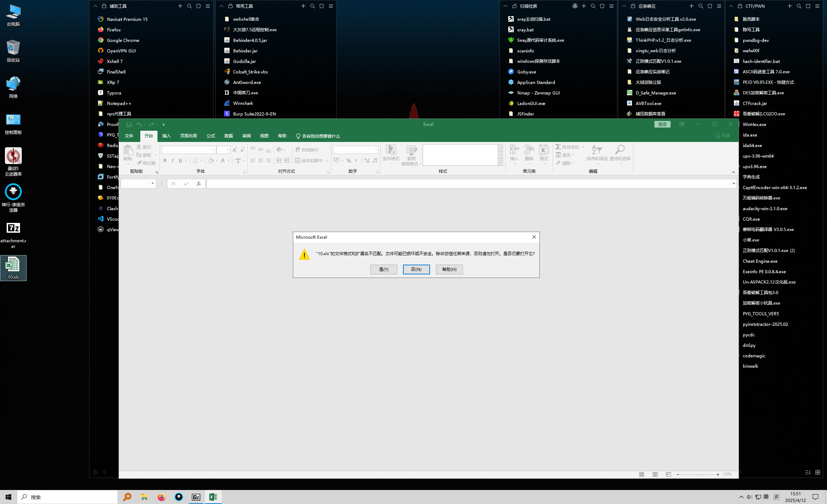This screenshot has height=504, width=827.
Task: Click the zoom slider in Excel status bar
Action: tap(698, 474)
